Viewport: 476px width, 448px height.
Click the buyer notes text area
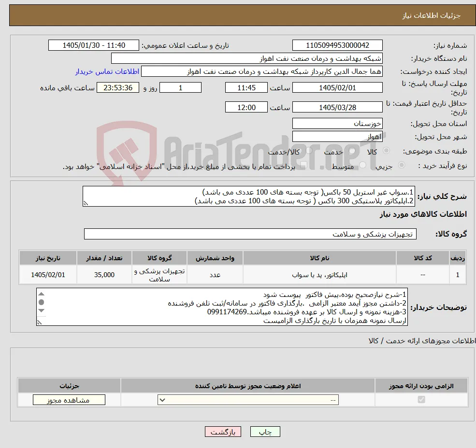222,307
